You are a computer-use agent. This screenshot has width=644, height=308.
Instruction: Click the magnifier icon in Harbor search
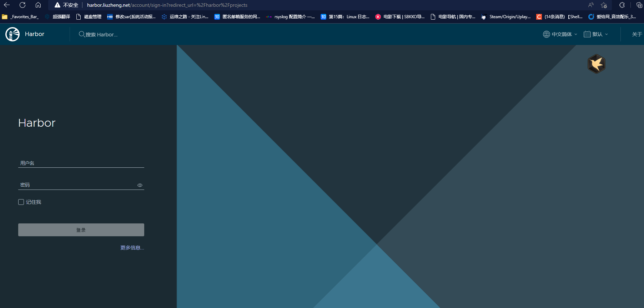82,34
